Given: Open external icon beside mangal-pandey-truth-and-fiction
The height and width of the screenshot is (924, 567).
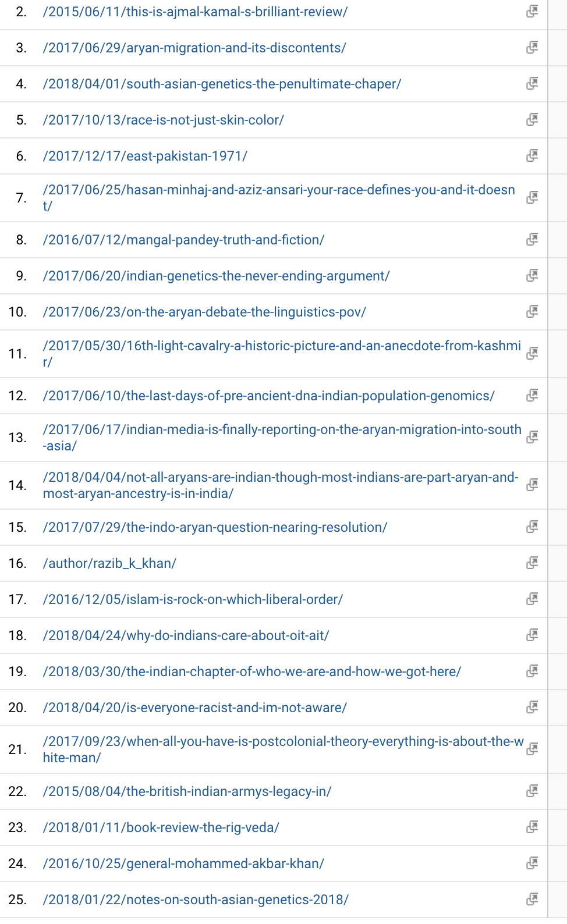Looking at the screenshot, I should coord(531,240).
